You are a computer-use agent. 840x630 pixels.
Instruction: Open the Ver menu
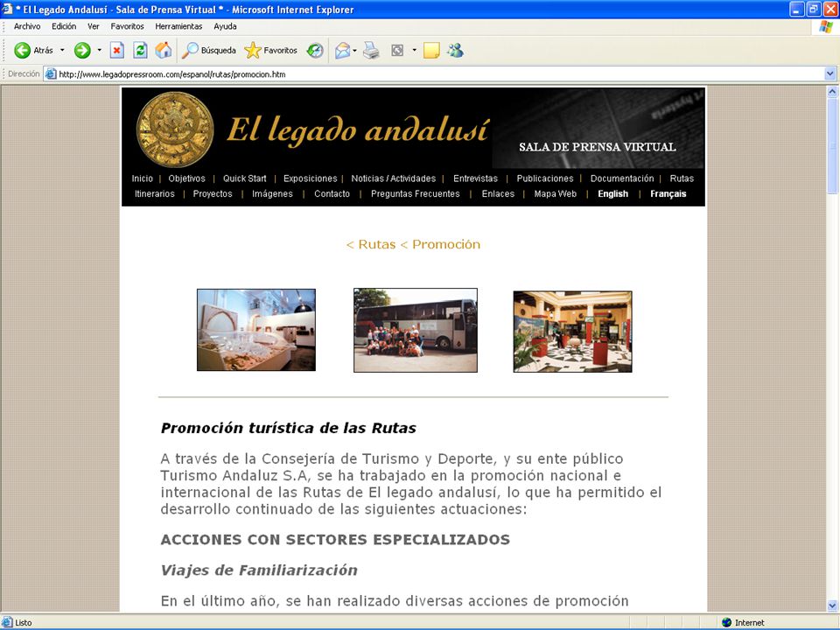click(94, 26)
